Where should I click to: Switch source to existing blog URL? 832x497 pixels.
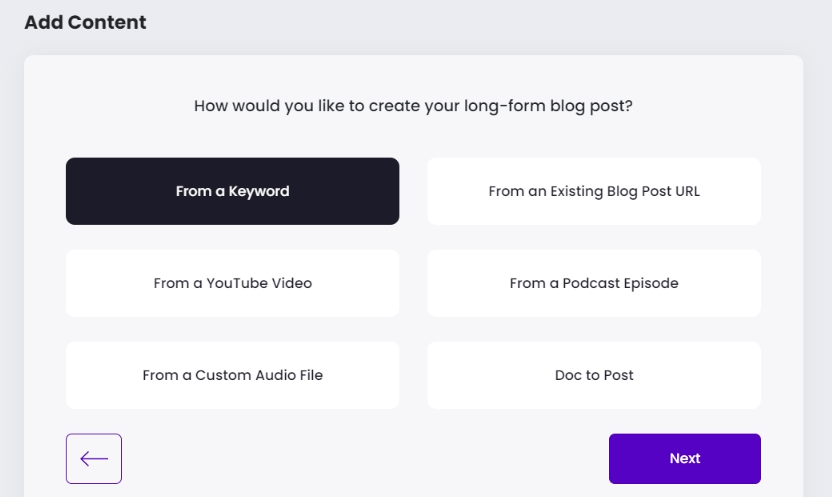coord(594,191)
